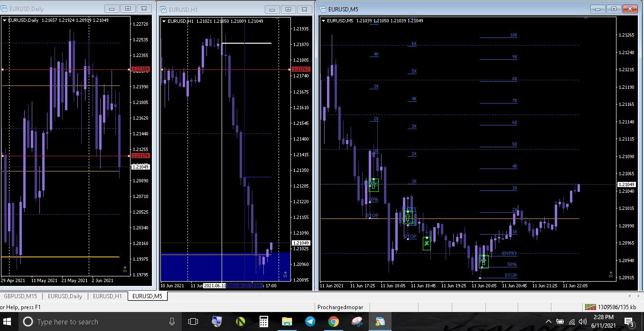This screenshot has width=644, height=331.
Task: Click the 1.21049 current price label on M5
Action: (x=627, y=184)
